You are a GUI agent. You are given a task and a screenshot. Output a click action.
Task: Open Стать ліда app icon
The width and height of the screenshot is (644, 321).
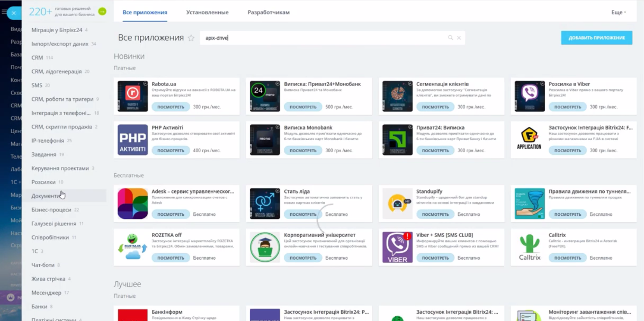(x=265, y=204)
